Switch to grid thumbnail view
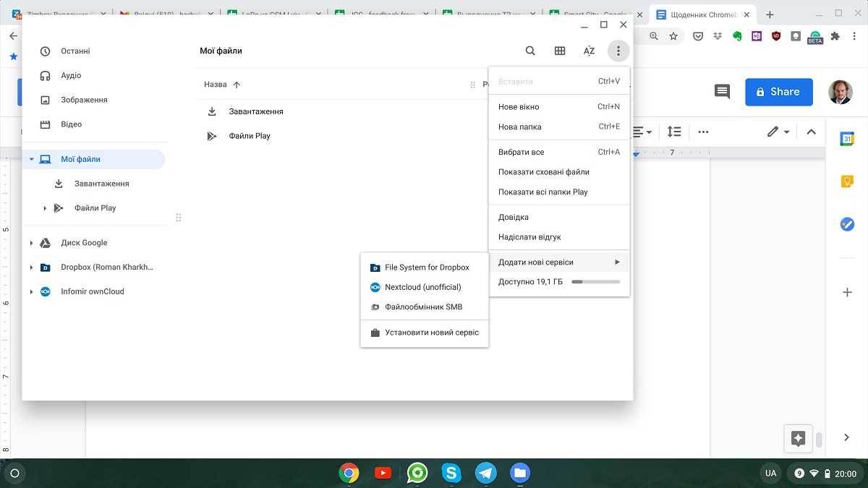This screenshot has width=868, height=488. (560, 51)
